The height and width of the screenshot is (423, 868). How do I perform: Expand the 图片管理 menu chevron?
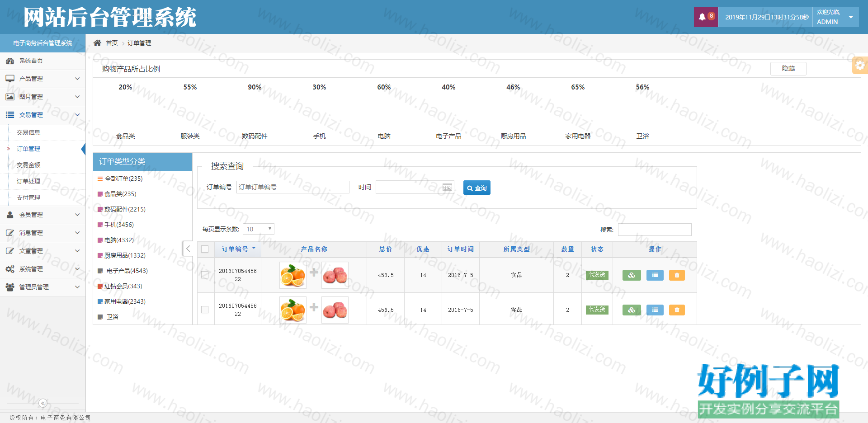point(77,97)
